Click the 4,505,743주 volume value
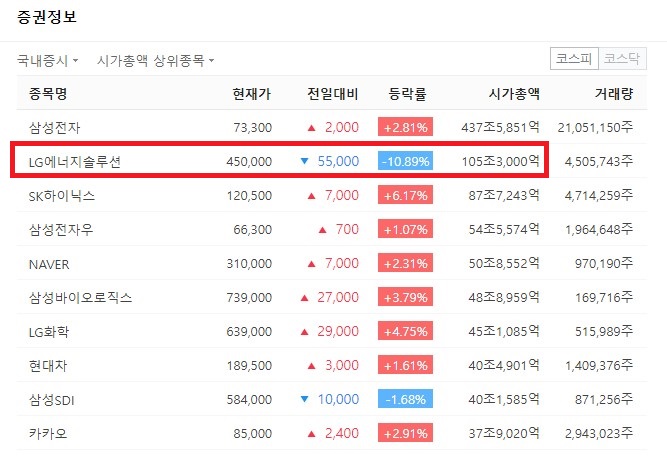The height and width of the screenshot is (462, 667). click(x=599, y=161)
